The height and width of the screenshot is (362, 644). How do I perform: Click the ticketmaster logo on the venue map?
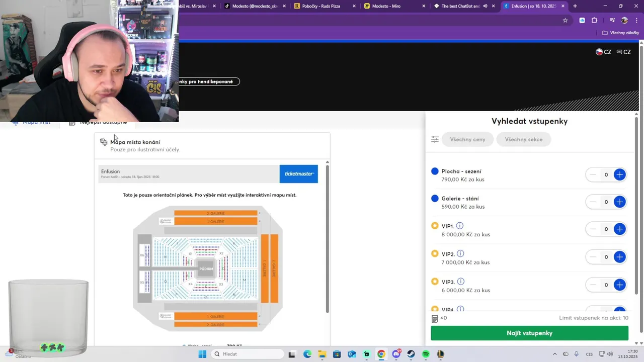point(299,174)
